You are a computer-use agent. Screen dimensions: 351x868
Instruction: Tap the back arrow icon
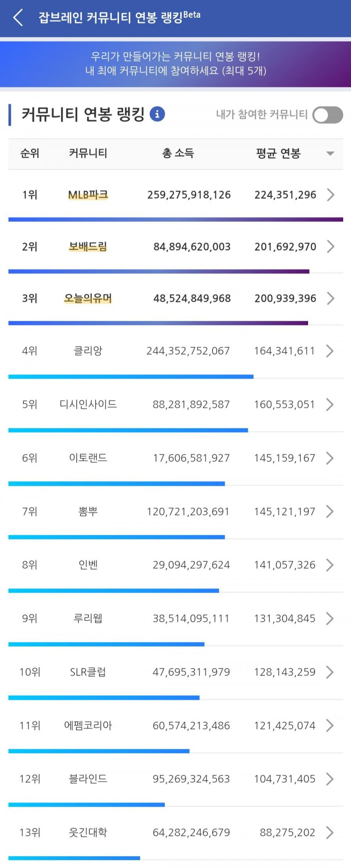[18, 18]
